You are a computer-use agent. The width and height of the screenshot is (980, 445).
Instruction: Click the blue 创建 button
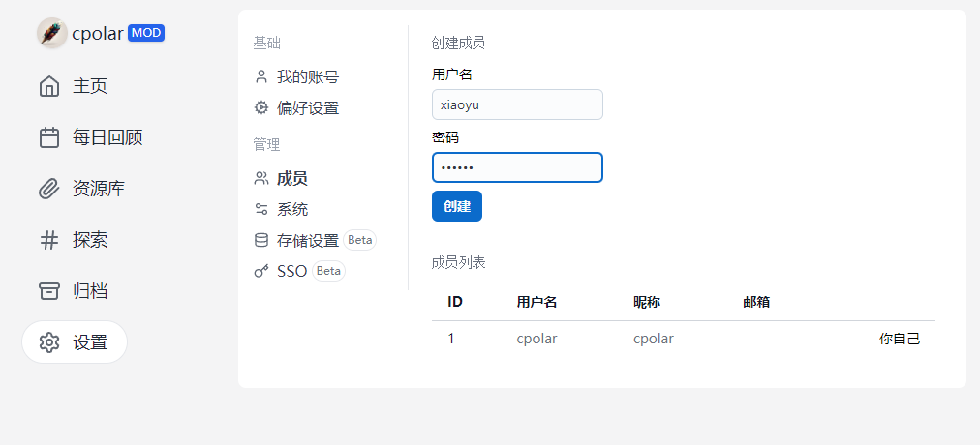(457, 206)
